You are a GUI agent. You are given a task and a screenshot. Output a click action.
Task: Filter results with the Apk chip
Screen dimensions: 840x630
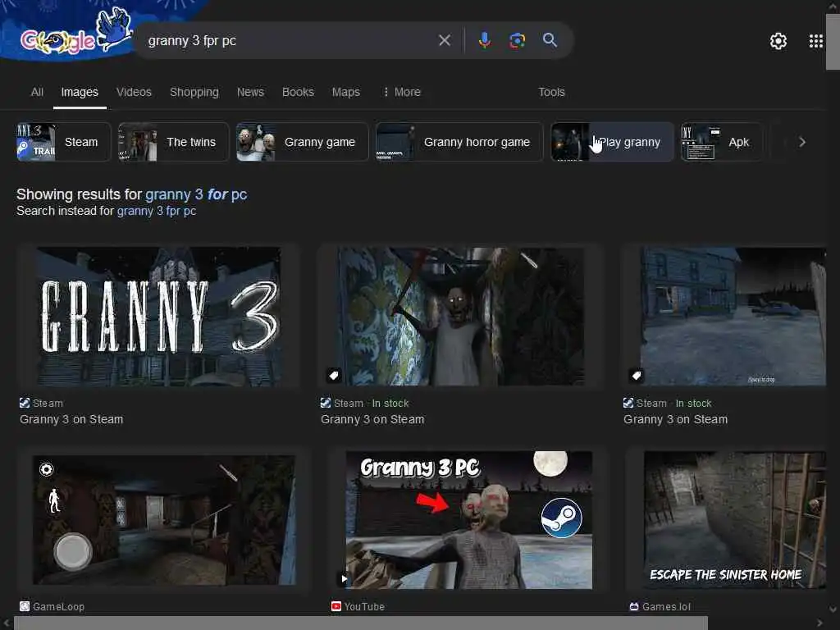click(x=722, y=142)
